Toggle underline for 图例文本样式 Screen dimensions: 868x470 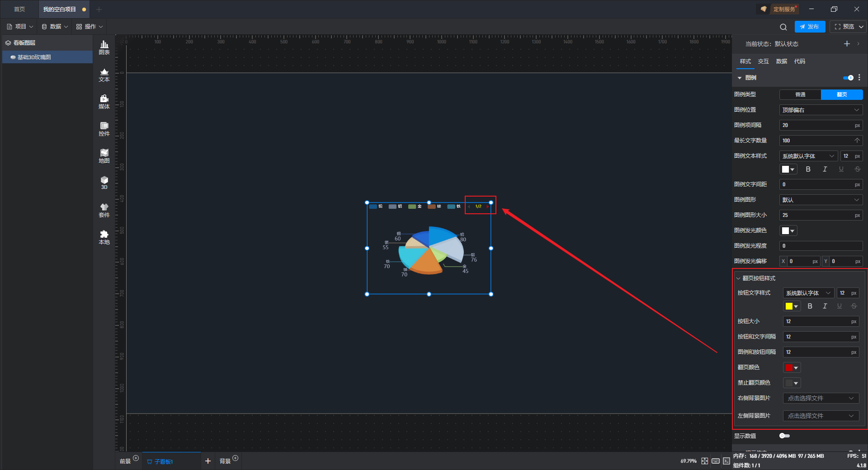tap(841, 169)
